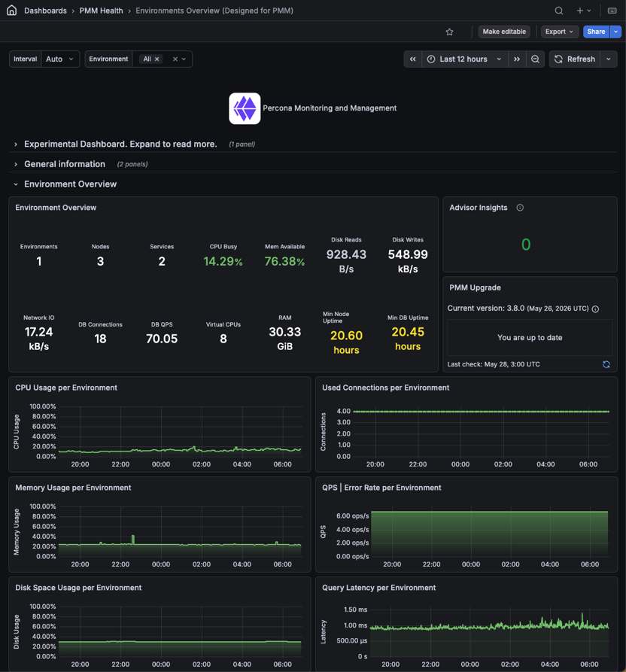
Task: Click Advisor Insights panel title
Action: tap(479, 208)
